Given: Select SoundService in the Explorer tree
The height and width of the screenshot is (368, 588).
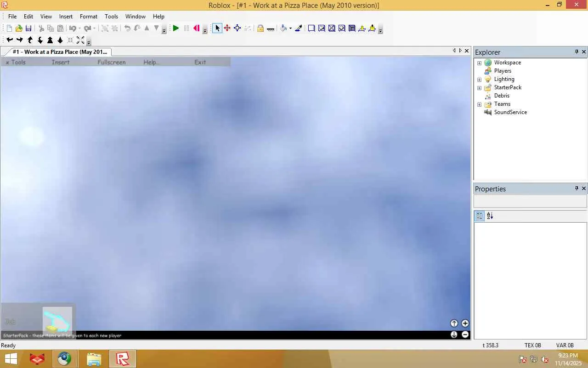Looking at the screenshot, I should pos(510,112).
